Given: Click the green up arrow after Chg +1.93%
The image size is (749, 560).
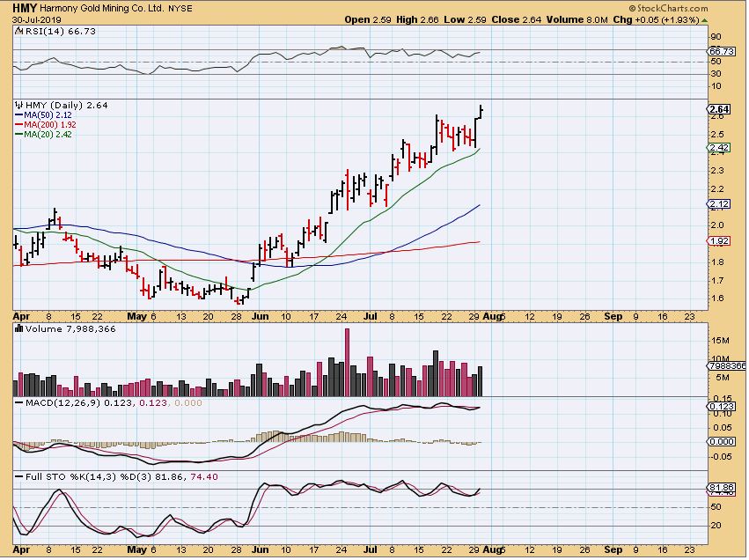Looking at the screenshot, I should [x=705, y=20].
